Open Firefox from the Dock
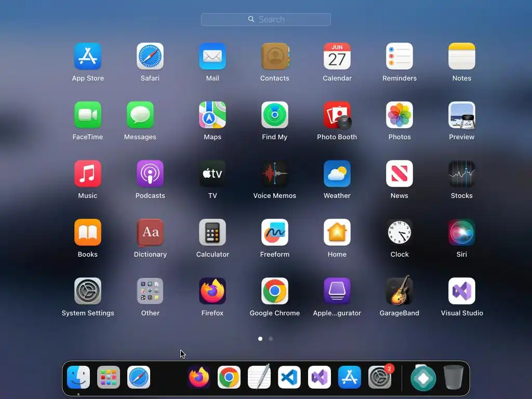532x399 pixels. (x=199, y=377)
